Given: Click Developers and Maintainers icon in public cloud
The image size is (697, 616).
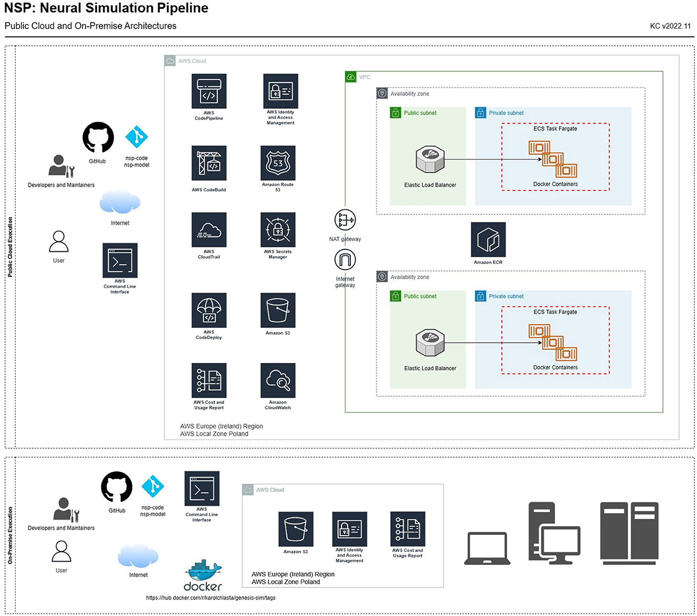Looking at the screenshot, I should tap(61, 166).
